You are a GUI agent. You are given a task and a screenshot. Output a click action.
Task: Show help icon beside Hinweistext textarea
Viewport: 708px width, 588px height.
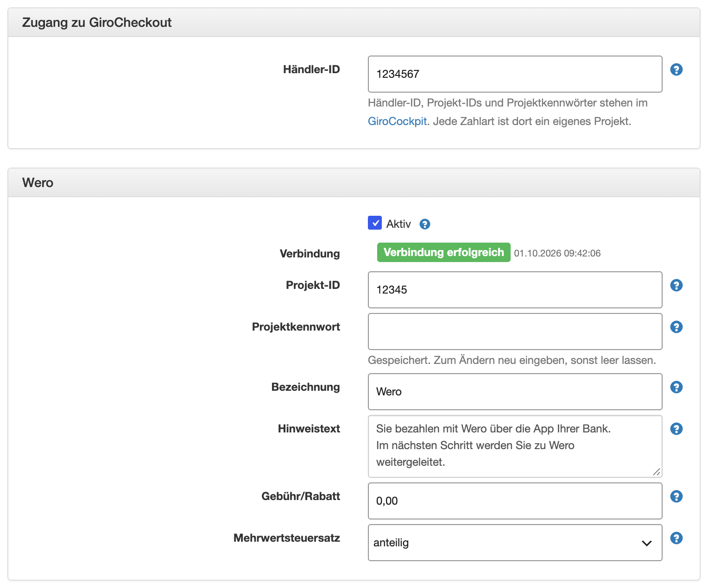click(676, 429)
